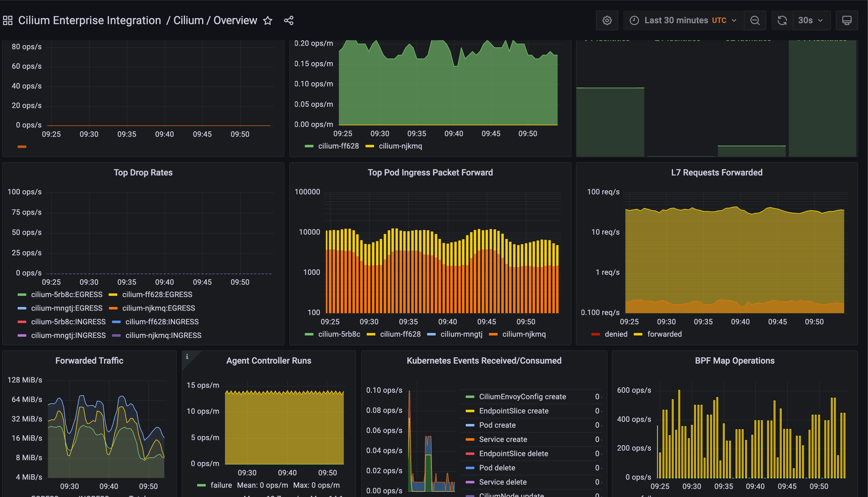Viewport: 868px width, 497px height.
Task: Click the Cilium / Overview breadcrumb title
Action: coord(215,20)
